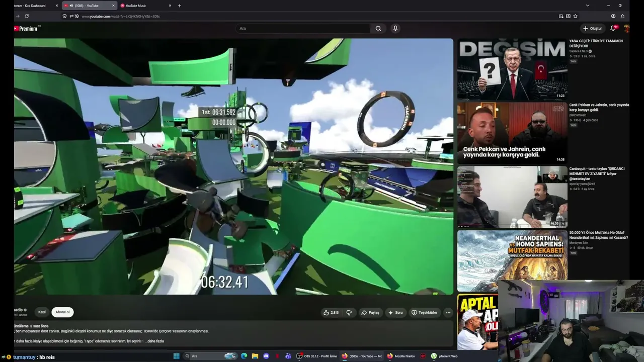This screenshot has width=644, height=362.
Task: Open the DEĞİŞİM video thumbnail
Action: [x=512, y=69]
